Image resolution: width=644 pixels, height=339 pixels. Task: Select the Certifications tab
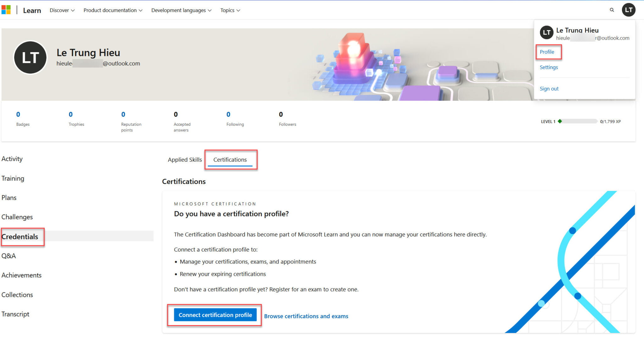pyautogui.click(x=230, y=159)
